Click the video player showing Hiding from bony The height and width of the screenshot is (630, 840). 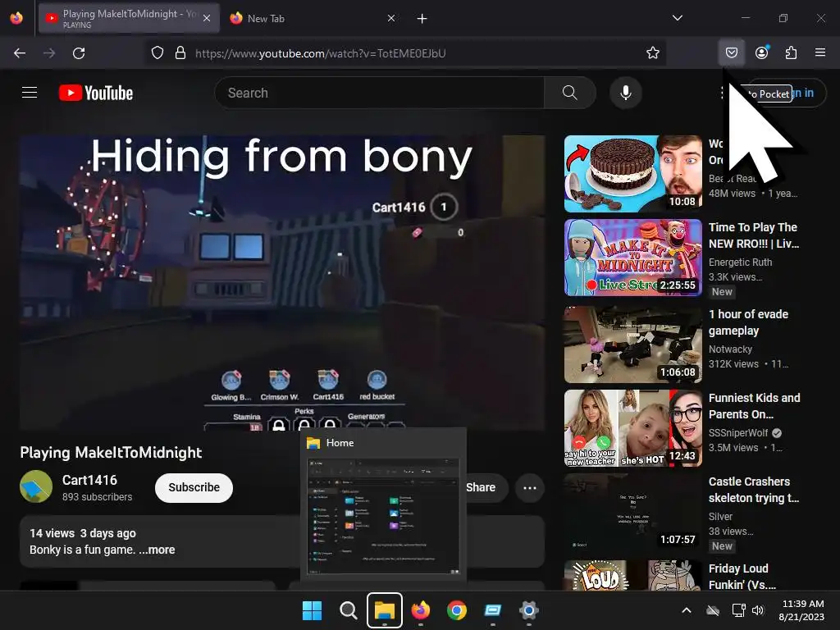(x=282, y=282)
